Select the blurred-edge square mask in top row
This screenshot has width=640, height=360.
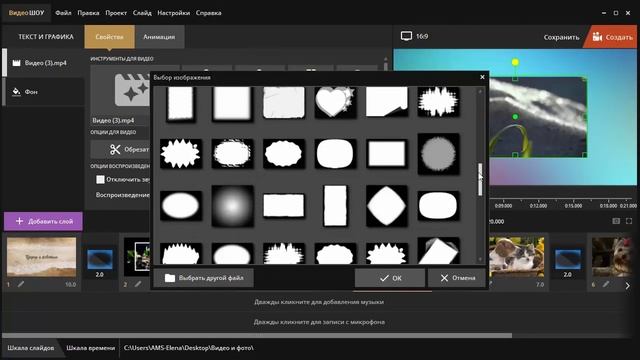(232, 104)
